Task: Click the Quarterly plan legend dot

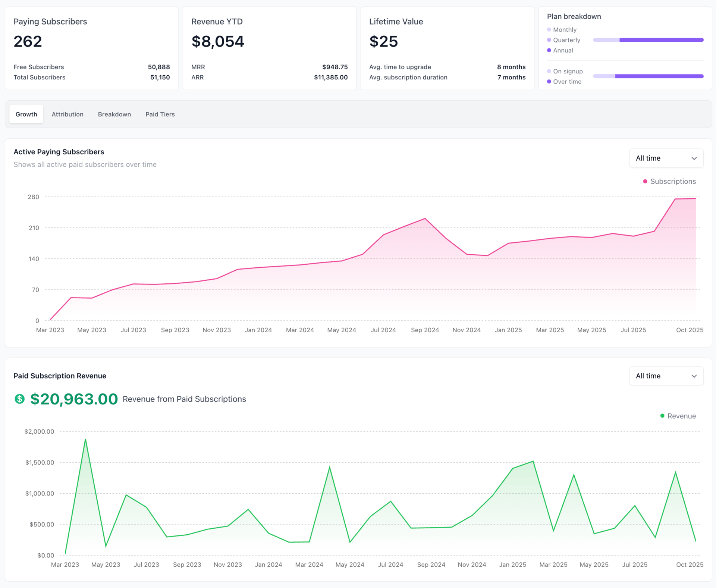Action: tap(549, 40)
